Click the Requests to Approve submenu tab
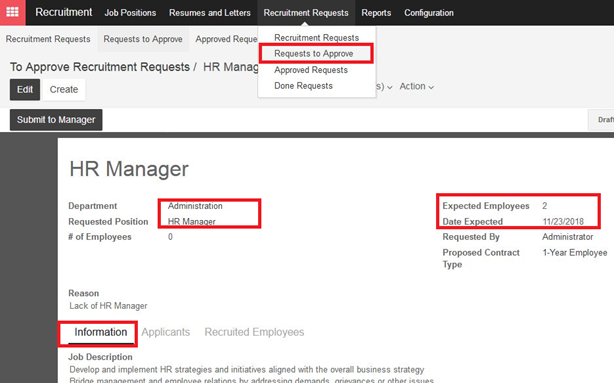Viewport: 614px width, 383px height. (x=143, y=39)
